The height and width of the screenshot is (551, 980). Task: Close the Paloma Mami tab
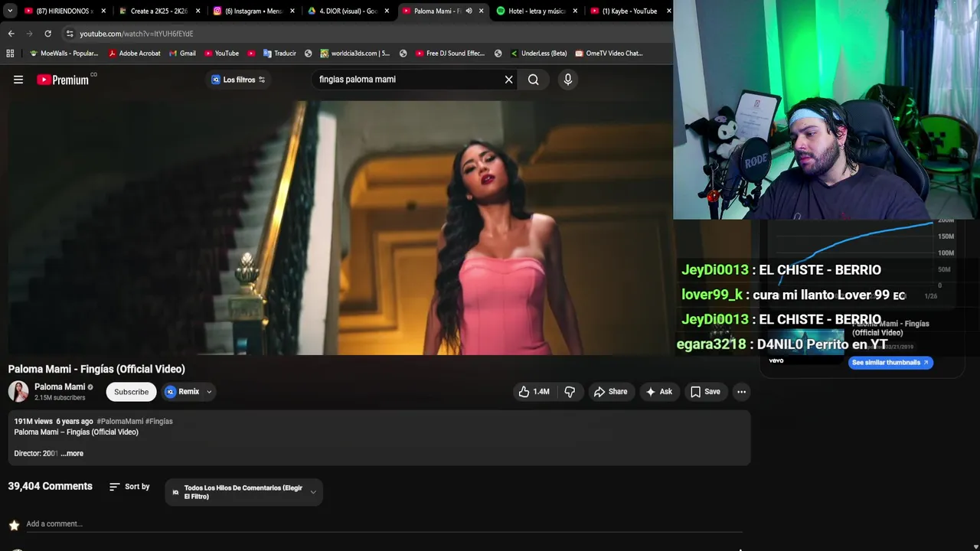tap(482, 11)
